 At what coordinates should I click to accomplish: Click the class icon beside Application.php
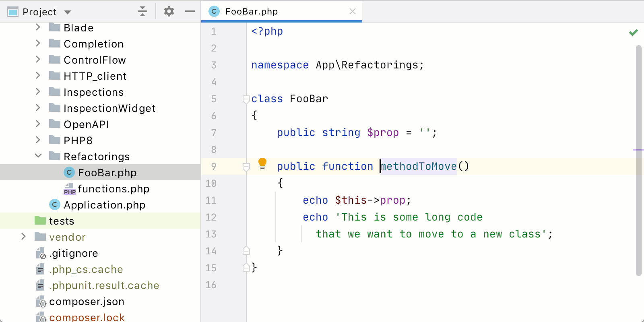click(55, 204)
